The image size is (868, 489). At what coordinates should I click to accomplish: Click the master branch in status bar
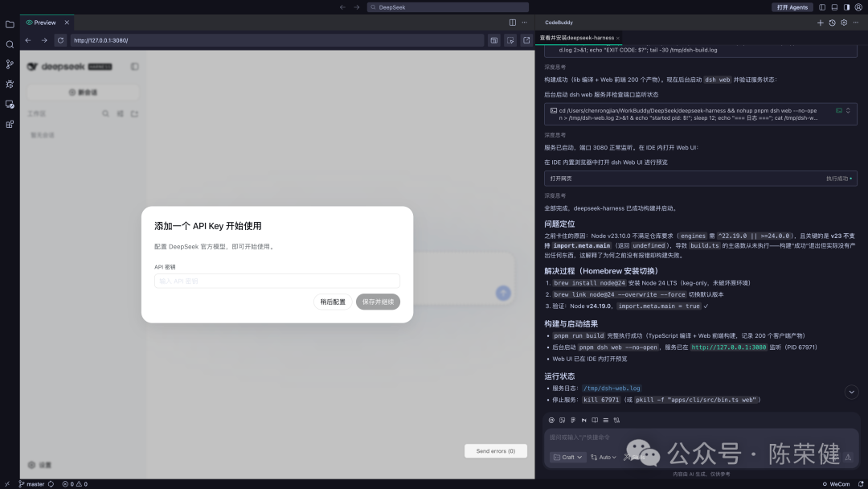tap(31, 484)
